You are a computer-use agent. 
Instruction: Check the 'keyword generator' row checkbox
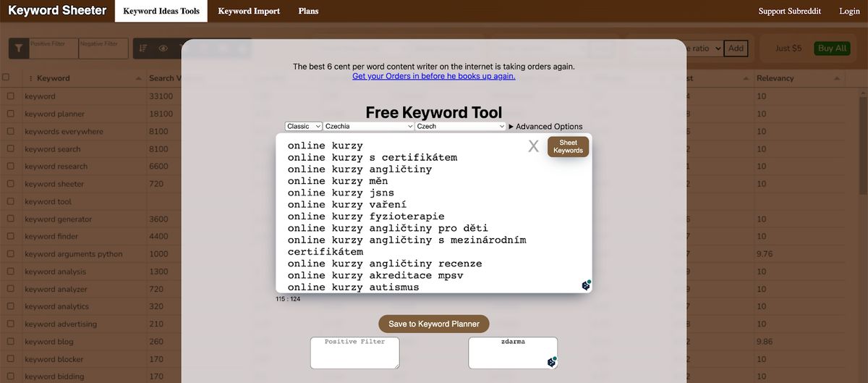[11, 219]
